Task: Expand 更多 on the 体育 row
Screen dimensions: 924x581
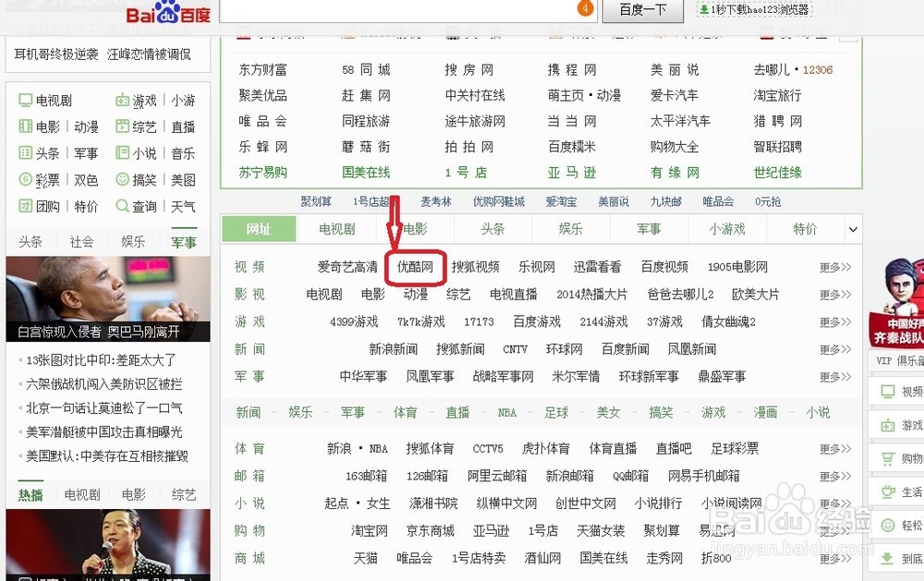Action: (835, 449)
